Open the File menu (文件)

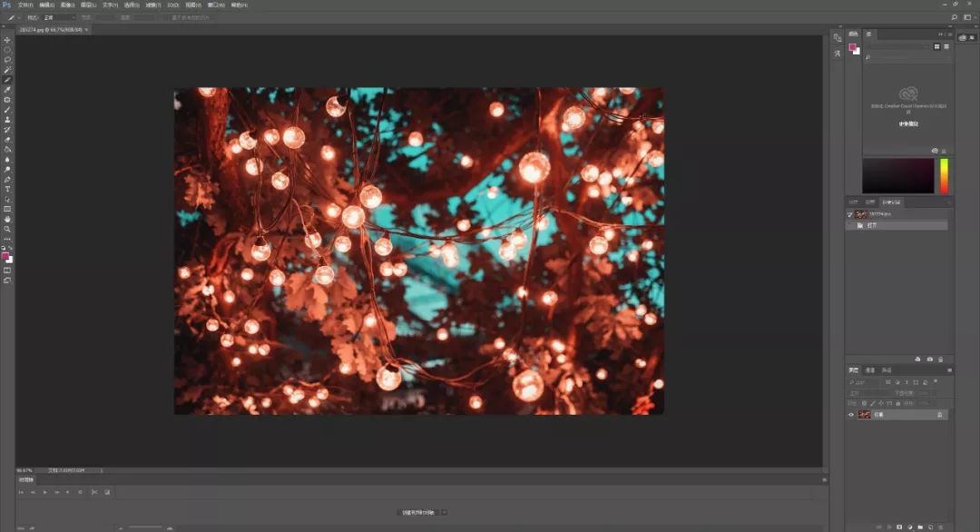(x=24, y=5)
